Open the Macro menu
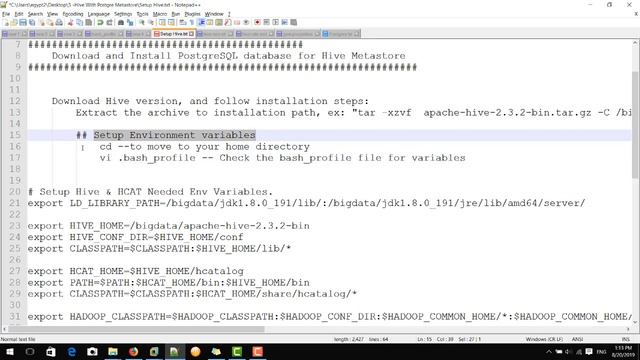640x360 pixels. click(x=160, y=14)
